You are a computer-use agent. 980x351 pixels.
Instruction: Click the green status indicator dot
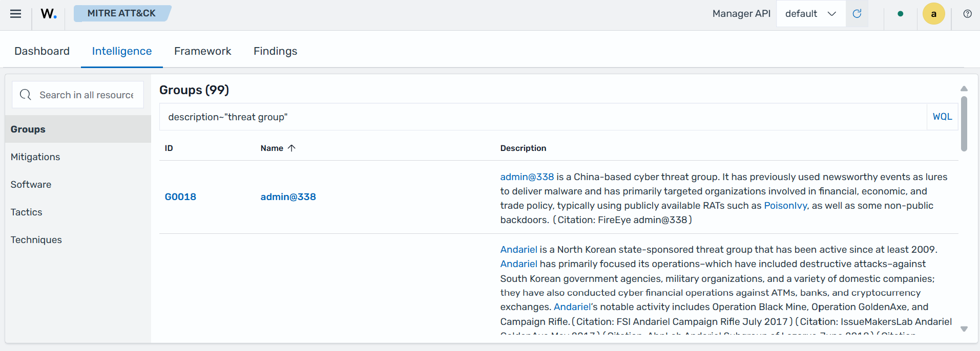[901, 14]
